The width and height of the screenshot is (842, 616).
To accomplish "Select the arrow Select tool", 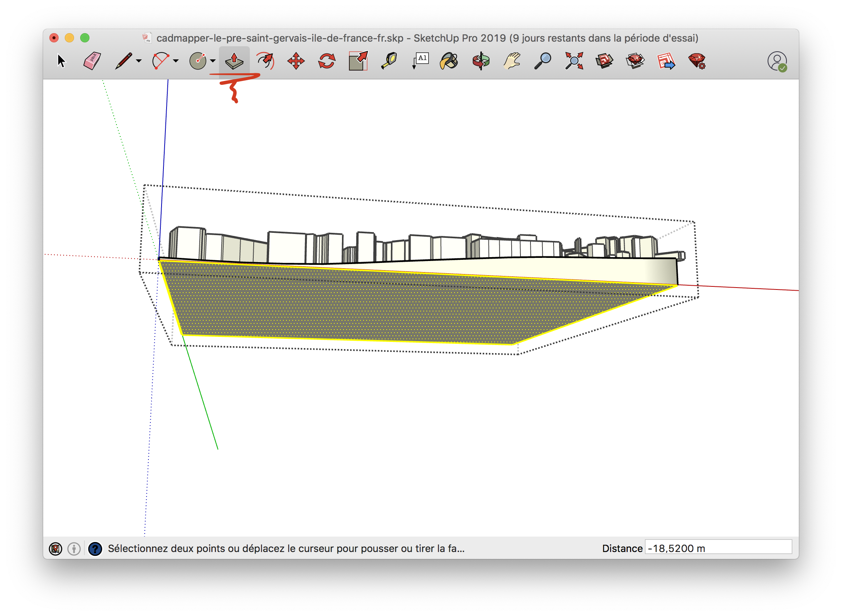I will [x=61, y=61].
